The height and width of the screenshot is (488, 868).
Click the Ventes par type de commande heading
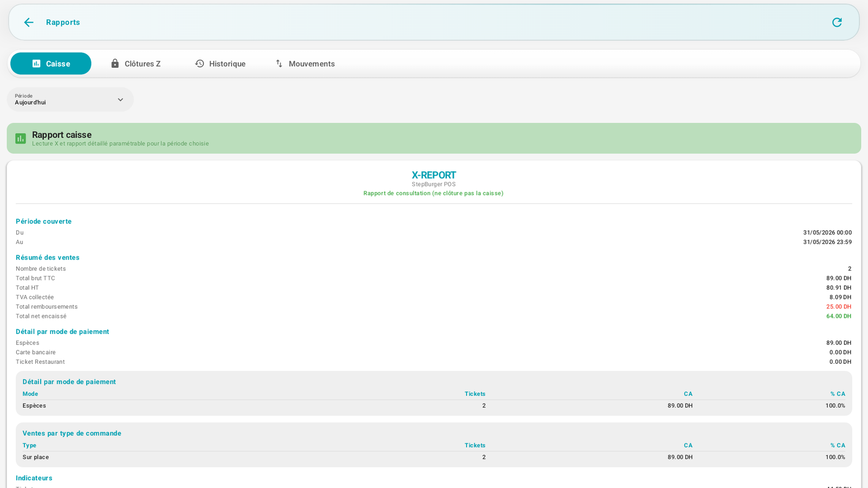pos(72,433)
